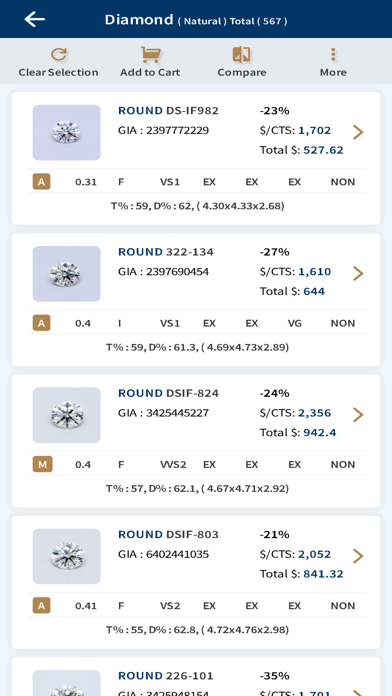Select the DSIF-803 diamond image
This screenshot has height=696, width=392.
point(67,556)
